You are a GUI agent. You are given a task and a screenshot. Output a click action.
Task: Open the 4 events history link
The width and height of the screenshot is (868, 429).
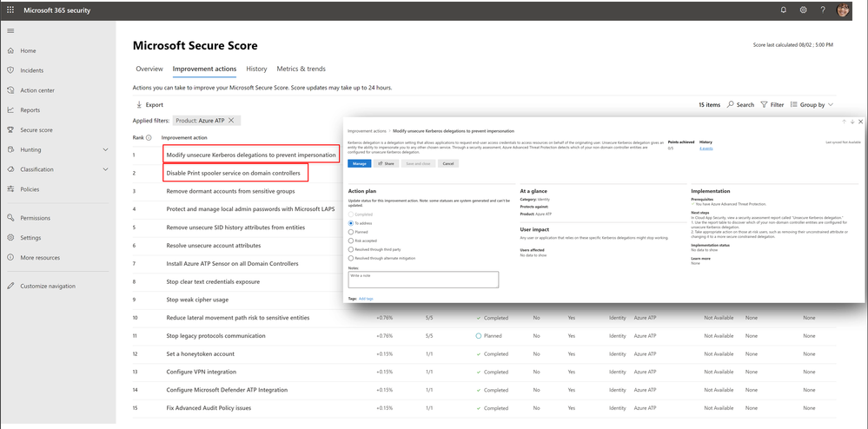tap(706, 148)
